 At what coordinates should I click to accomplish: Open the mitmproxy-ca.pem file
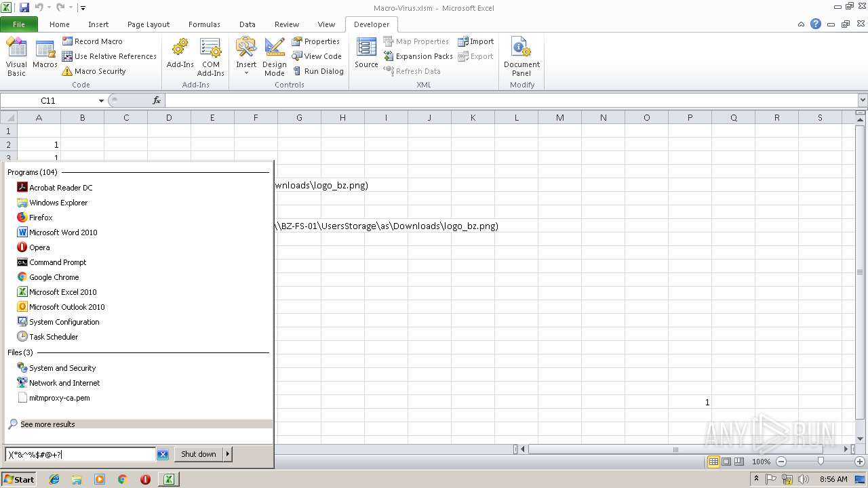54,398
